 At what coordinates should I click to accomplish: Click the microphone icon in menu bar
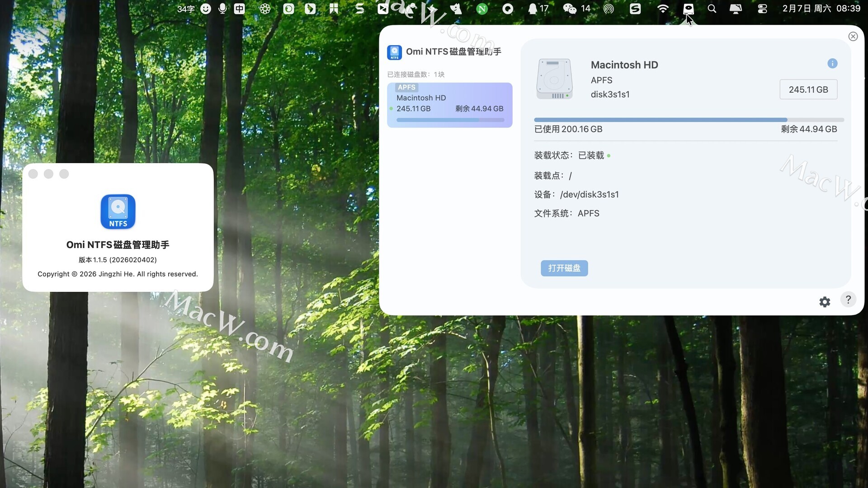pos(222,9)
